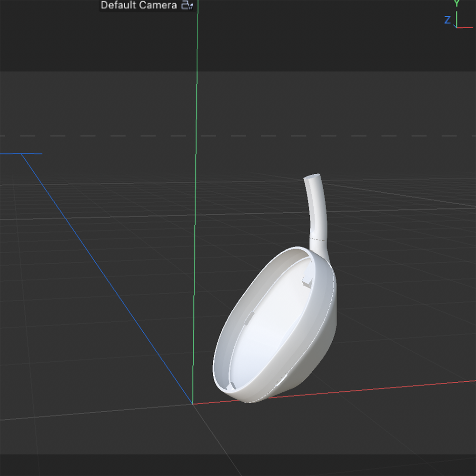The image size is (476, 476).
Task: Click the camera icon beside Default Camera
Action: [186, 5]
